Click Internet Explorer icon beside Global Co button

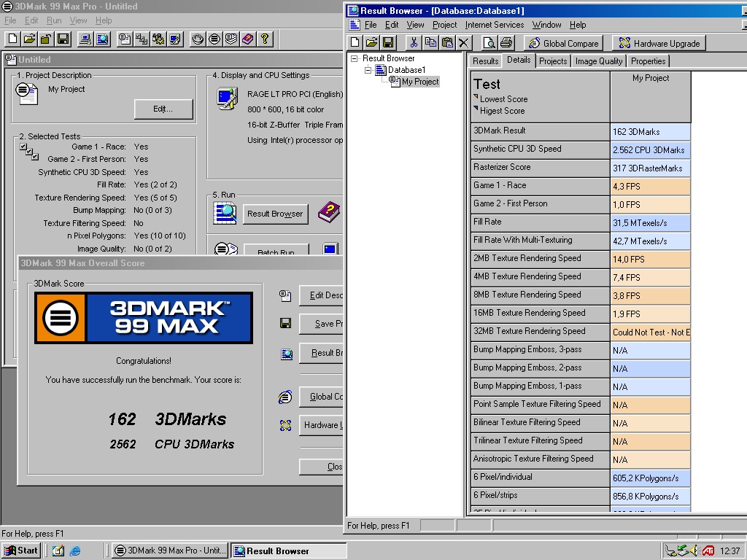pos(285,397)
